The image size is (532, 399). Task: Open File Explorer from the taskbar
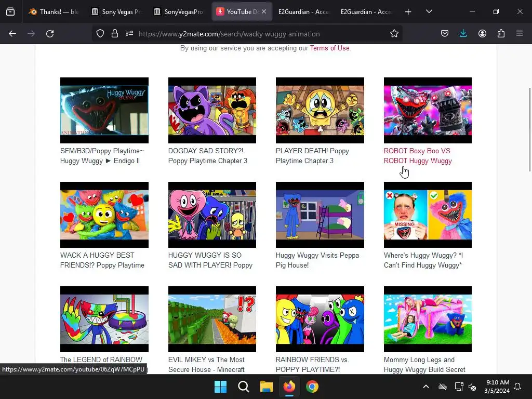[267, 387]
